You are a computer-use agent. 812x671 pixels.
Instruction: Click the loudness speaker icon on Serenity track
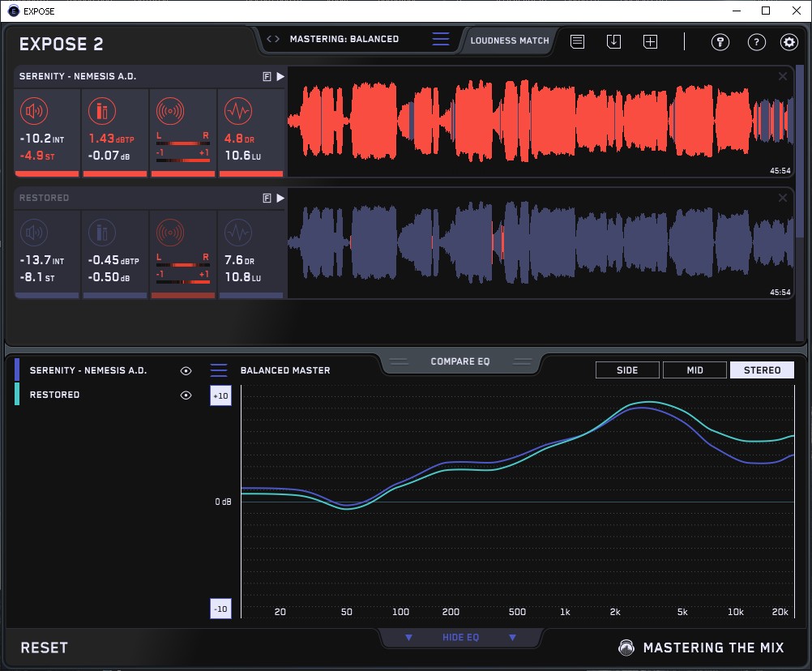[x=34, y=111]
